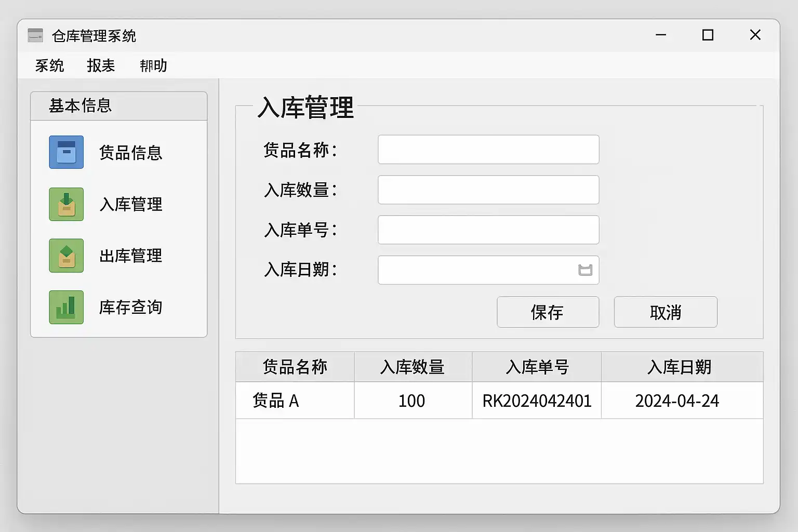Screen dimensions: 798x532
Task: Focus the 入库数量 input field
Action: 488,190
